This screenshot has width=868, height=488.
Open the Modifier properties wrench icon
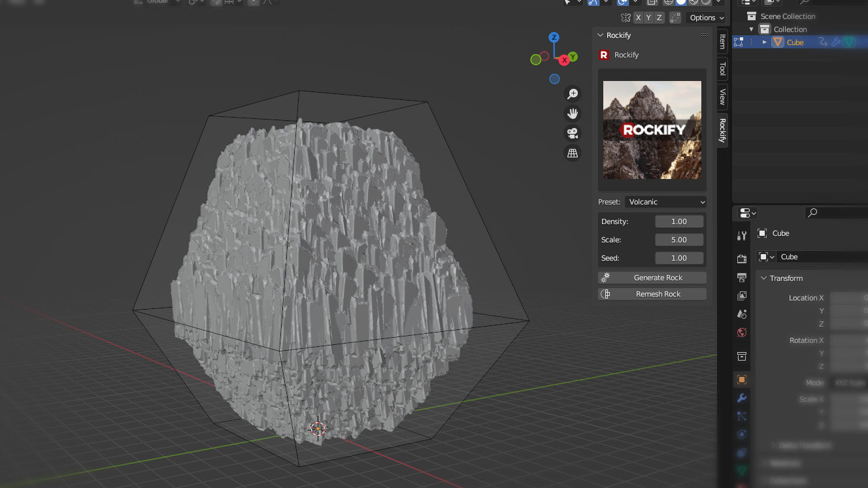pyautogui.click(x=741, y=398)
